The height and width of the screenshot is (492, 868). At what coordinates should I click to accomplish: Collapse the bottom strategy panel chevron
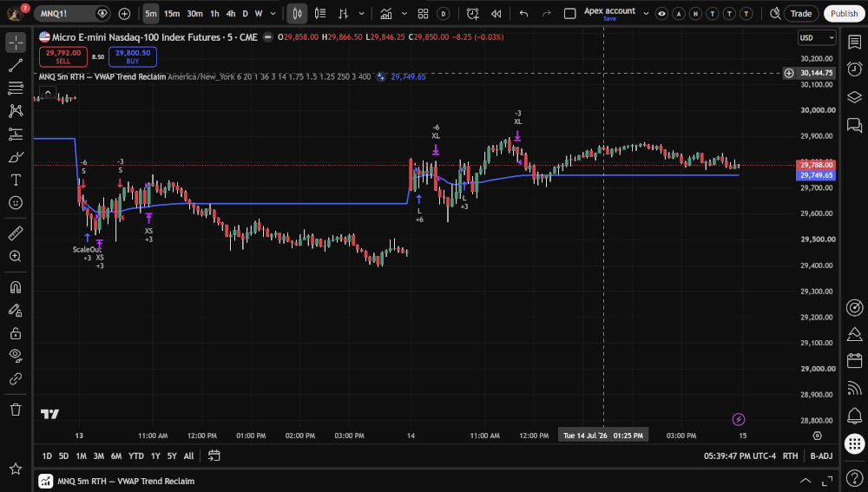tap(806, 481)
